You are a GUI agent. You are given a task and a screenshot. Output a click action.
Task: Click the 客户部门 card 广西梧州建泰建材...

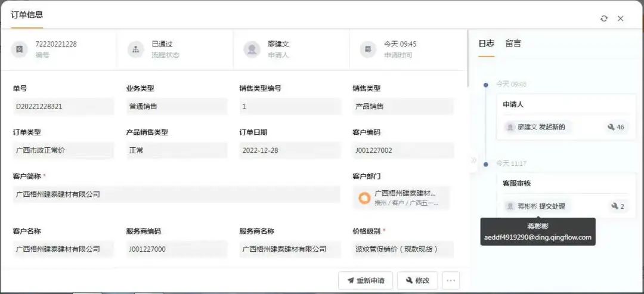click(x=401, y=198)
